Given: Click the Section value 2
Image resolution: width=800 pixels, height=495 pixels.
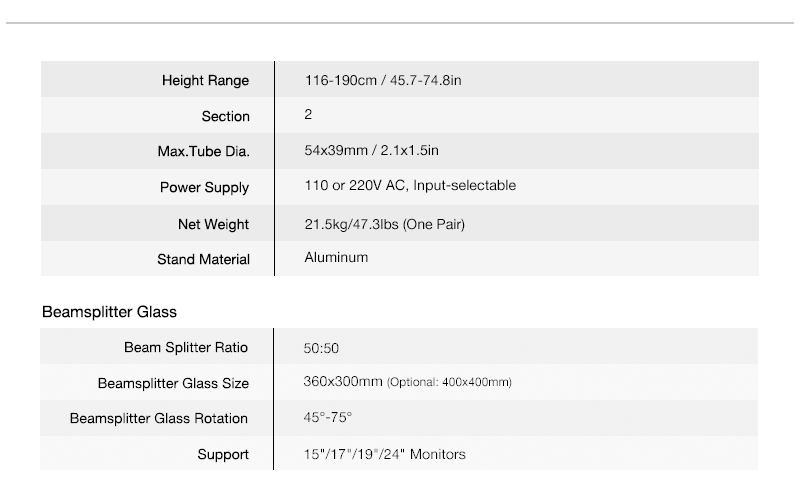Looking at the screenshot, I should [308, 115].
